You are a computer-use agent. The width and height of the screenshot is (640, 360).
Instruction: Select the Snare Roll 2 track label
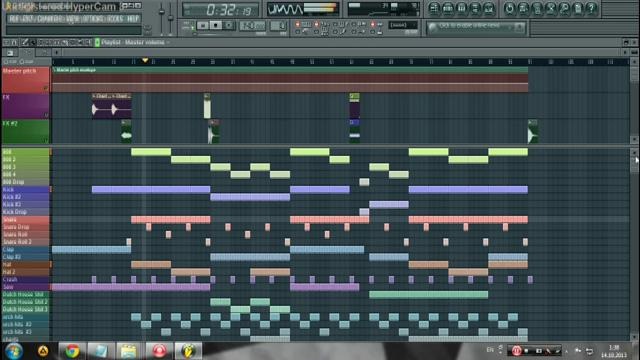tap(25, 242)
